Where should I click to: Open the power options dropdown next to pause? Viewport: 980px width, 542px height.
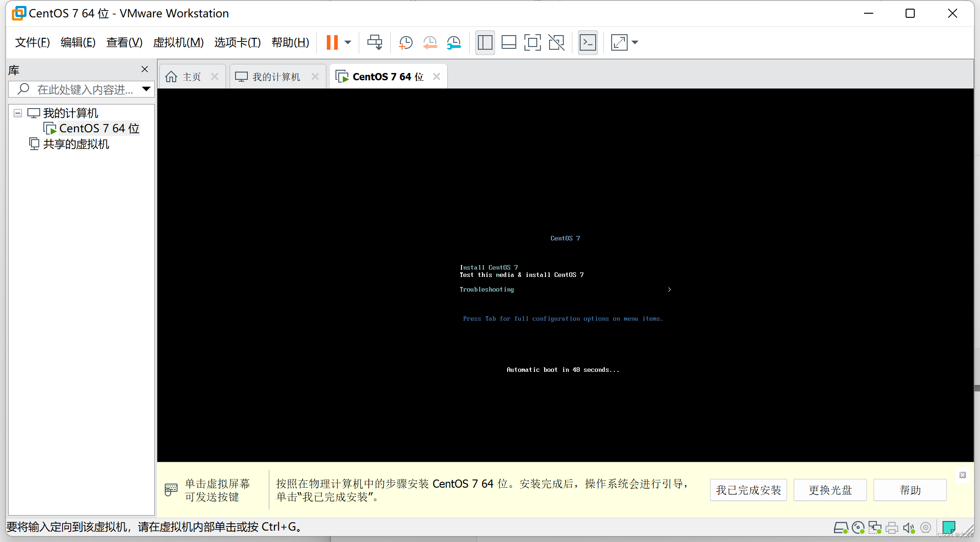click(x=348, y=42)
